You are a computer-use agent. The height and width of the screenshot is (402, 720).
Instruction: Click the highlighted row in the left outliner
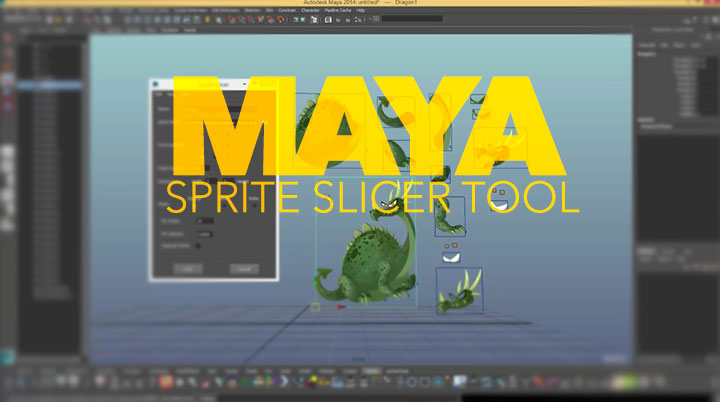50,85
